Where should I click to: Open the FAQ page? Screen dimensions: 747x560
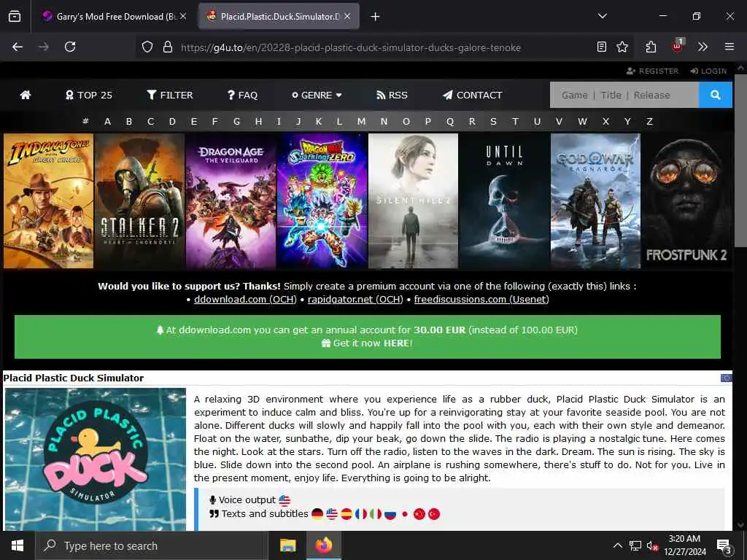click(x=242, y=95)
